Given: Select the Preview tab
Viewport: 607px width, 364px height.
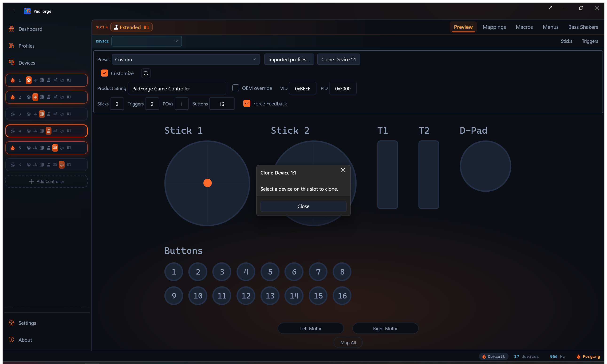Looking at the screenshot, I should coord(463,27).
